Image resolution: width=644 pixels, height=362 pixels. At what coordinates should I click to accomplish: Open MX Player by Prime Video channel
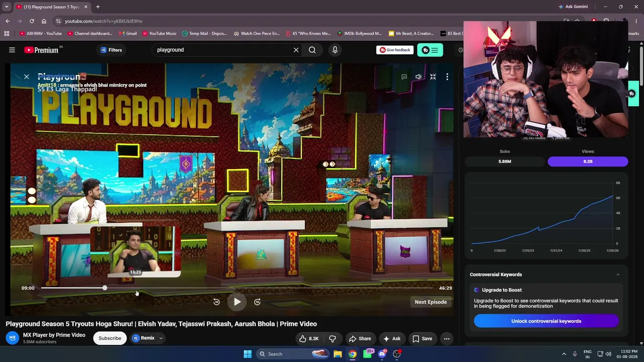tap(54, 335)
